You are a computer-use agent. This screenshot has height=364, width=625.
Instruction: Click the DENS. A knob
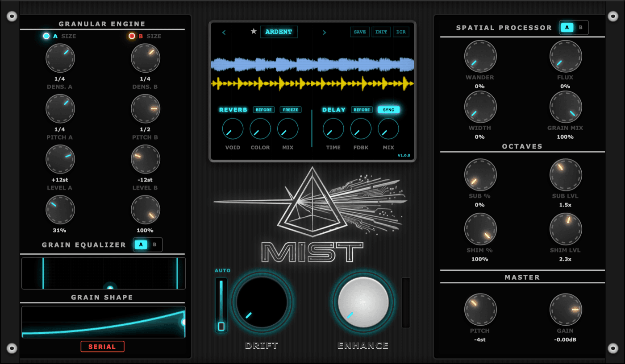(x=60, y=108)
